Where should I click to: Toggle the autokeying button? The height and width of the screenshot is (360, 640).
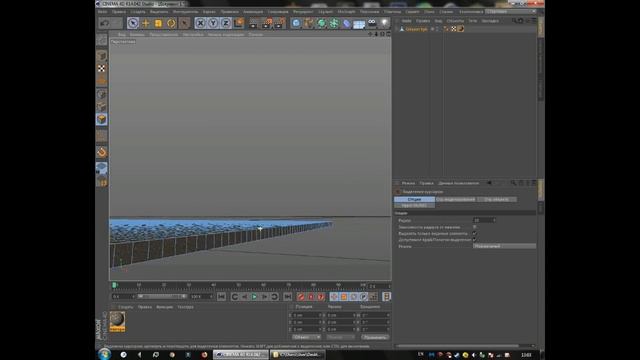(311, 297)
